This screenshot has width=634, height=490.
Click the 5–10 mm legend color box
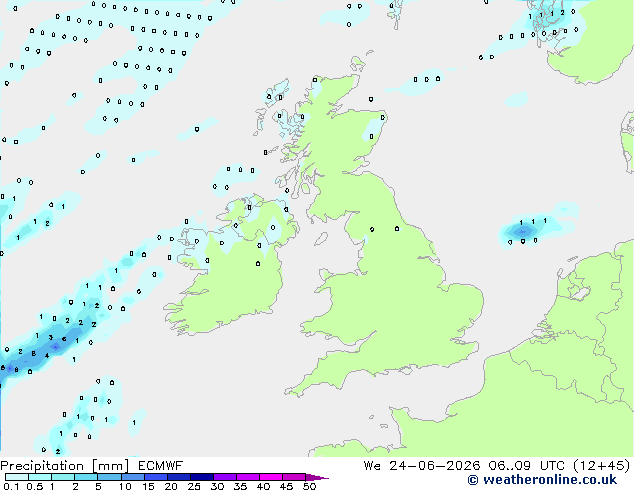pos(109,477)
